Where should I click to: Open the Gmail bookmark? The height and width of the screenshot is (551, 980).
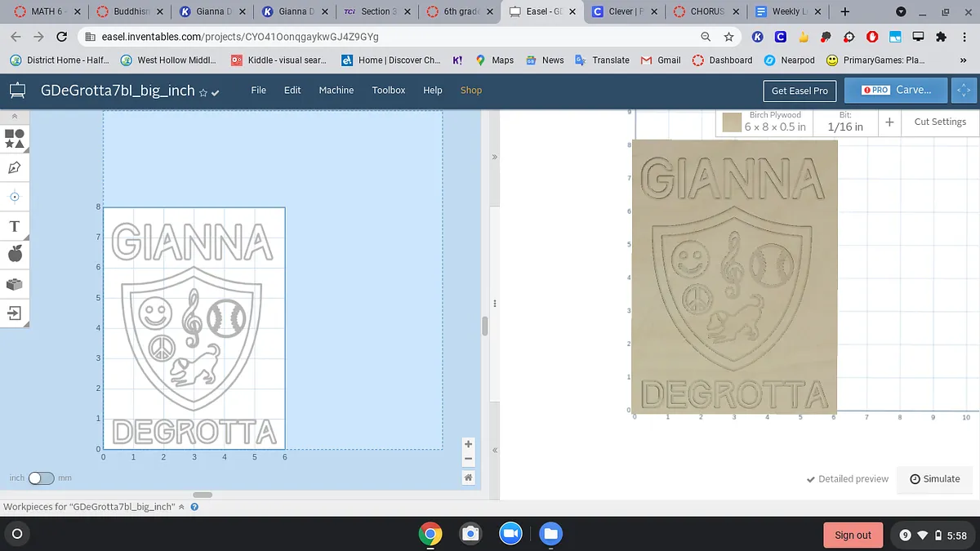point(661,60)
